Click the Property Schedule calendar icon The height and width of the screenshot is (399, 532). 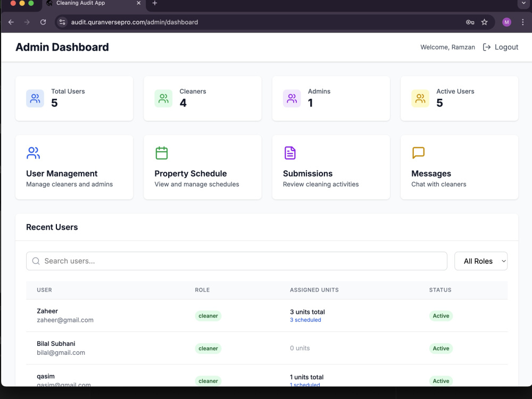(162, 153)
